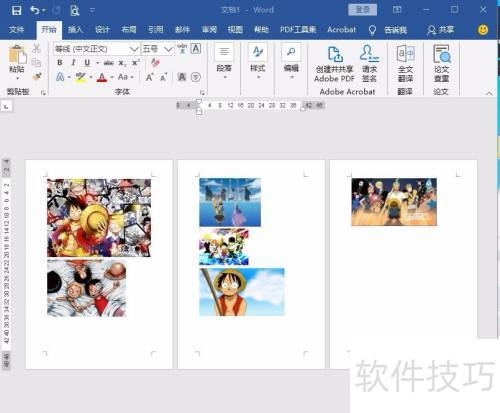Open the 字体 dialog launcher

tap(202, 93)
